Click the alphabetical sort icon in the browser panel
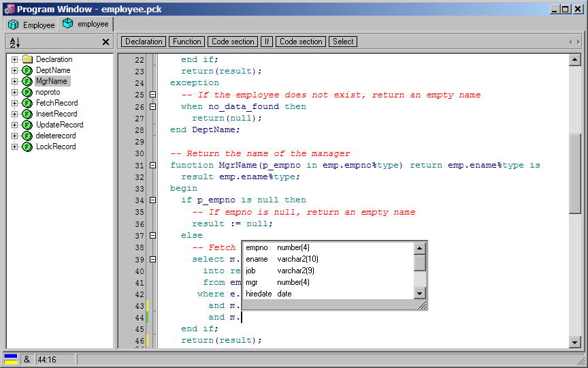This screenshot has height=368, width=588. coord(14,42)
